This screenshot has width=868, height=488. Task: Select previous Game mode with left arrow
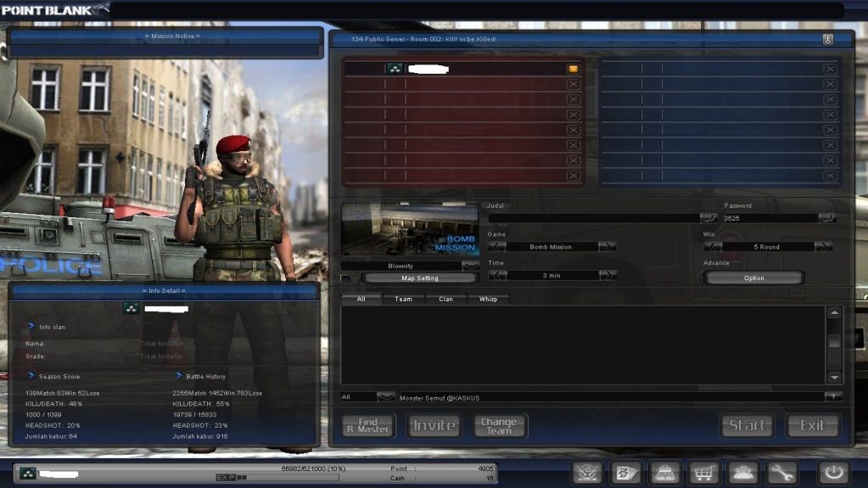[x=497, y=246]
